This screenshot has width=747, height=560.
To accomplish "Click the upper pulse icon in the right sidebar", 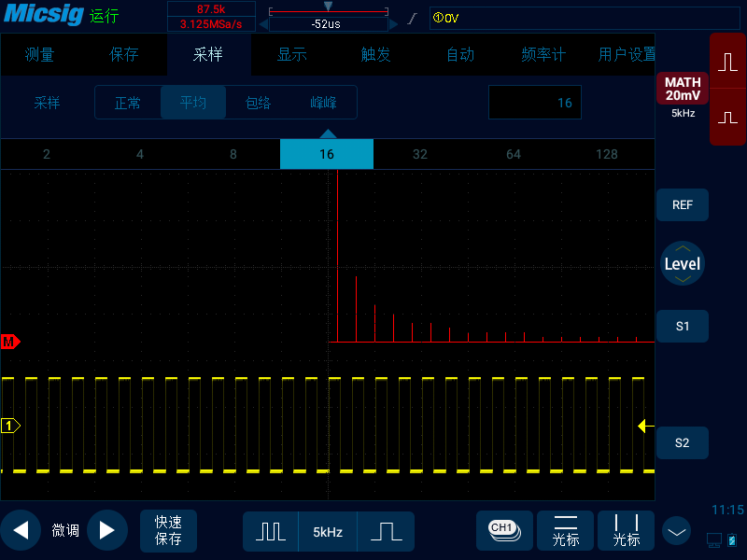I will (727, 60).
